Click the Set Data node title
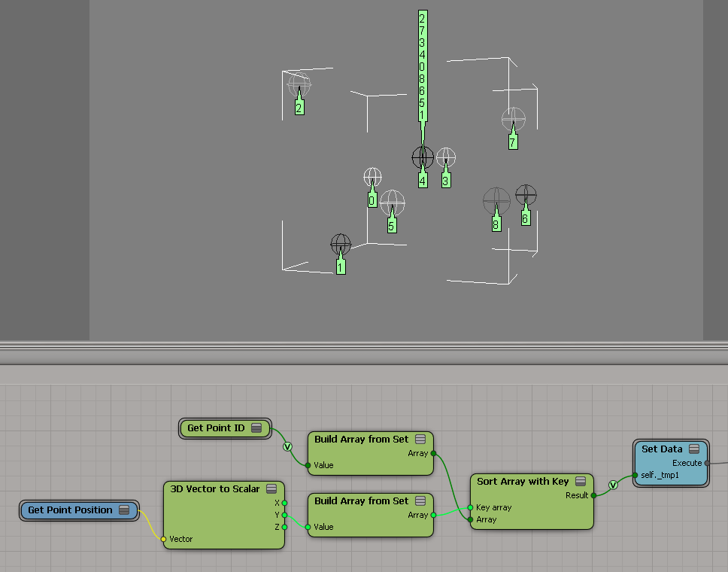Viewport: 728px width, 572px height. [x=662, y=449]
